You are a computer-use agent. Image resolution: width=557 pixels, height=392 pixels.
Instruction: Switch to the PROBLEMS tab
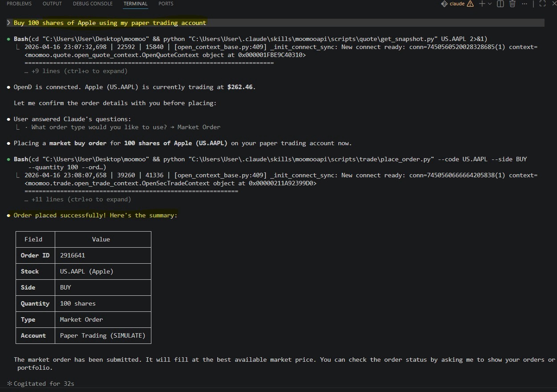pos(19,4)
